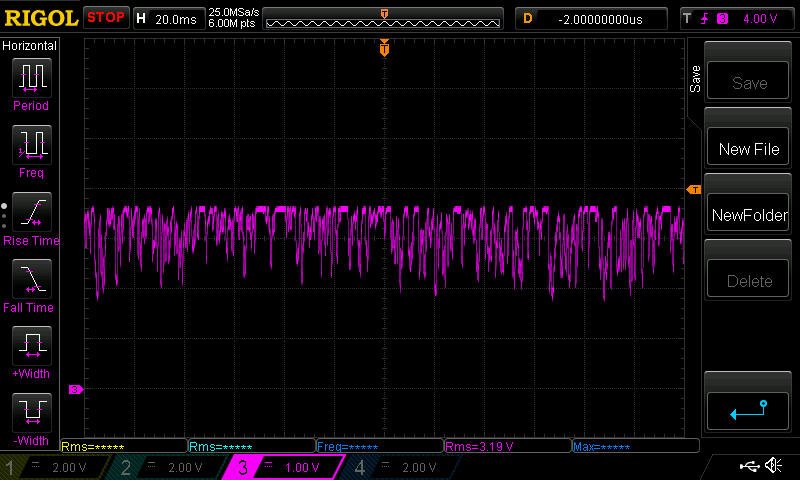Click the trigger source channel 3 badge
This screenshot has height=480, width=800.
pos(722,19)
